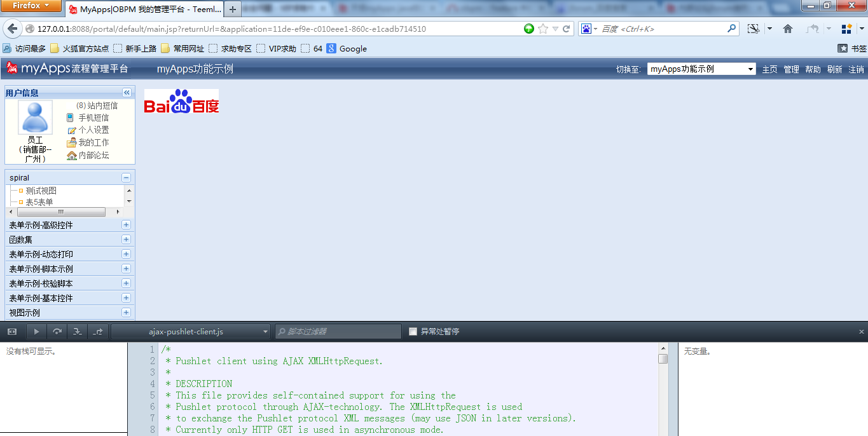Expand 表单示例-校验脚本 section
Screen dimensions: 868x436
tap(126, 283)
